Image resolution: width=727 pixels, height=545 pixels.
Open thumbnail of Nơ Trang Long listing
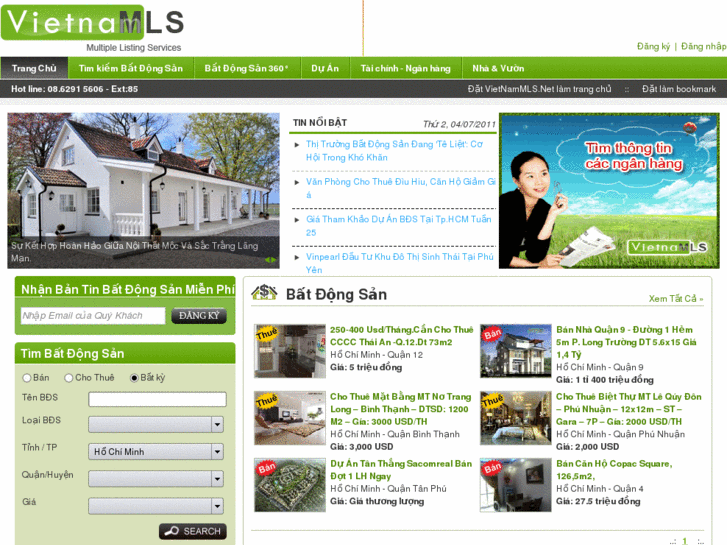(x=290, y=418)
